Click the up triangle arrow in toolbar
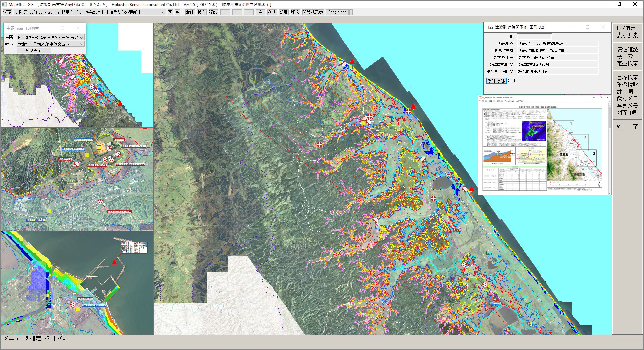644x350 pixels. (177, 12)
